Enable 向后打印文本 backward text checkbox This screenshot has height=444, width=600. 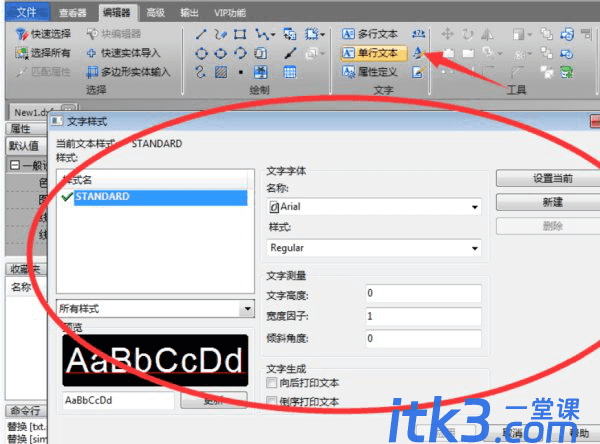click(x=271, y=382)
